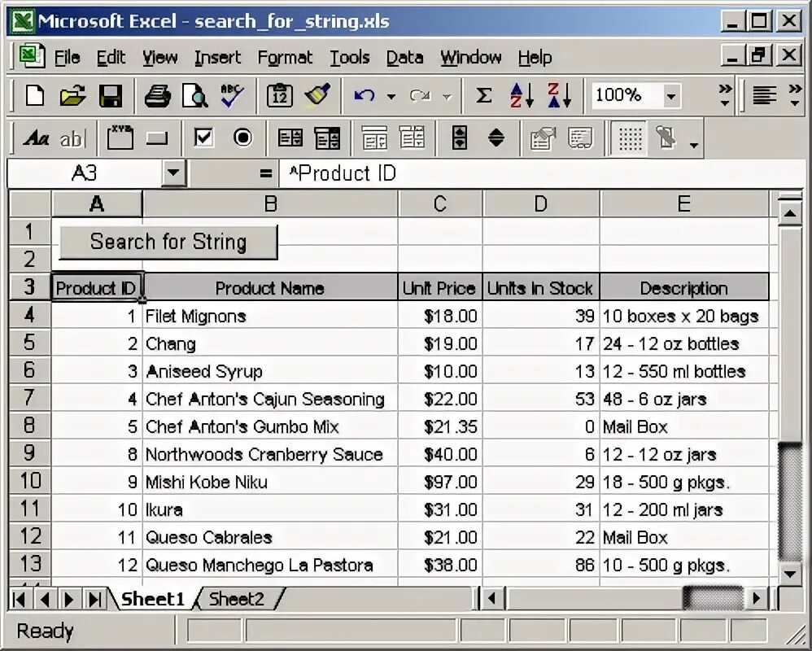Viewport: 812px width, 651px height.
Task: Select the Combination List-Edit control
Action: coord(374,138)
